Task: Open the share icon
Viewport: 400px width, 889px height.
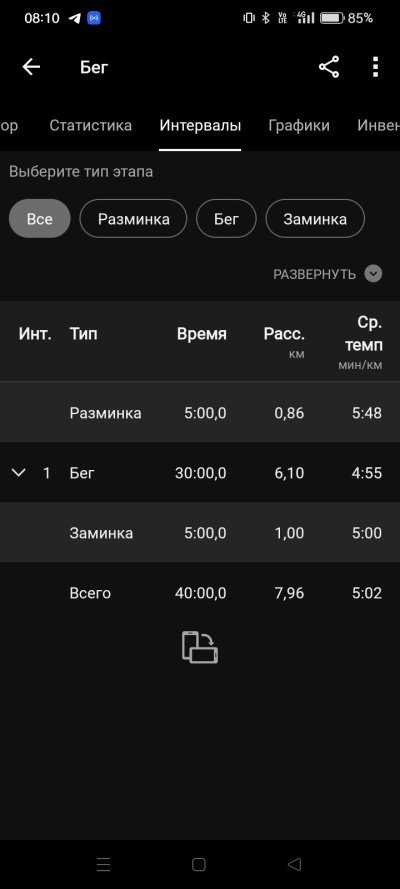Action: pyautogui.click(x=329, y=67)
